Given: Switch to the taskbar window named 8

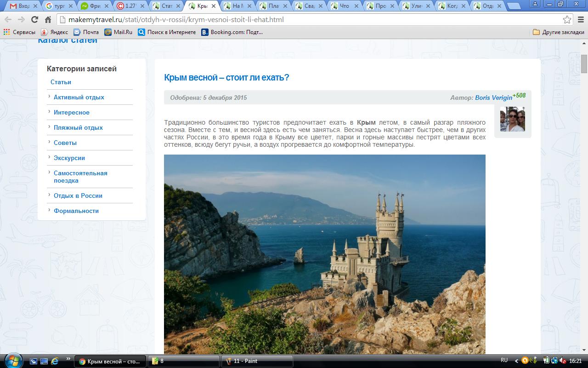Looking at the screenshot, I should pyautogui.click(x=184, y=361).
